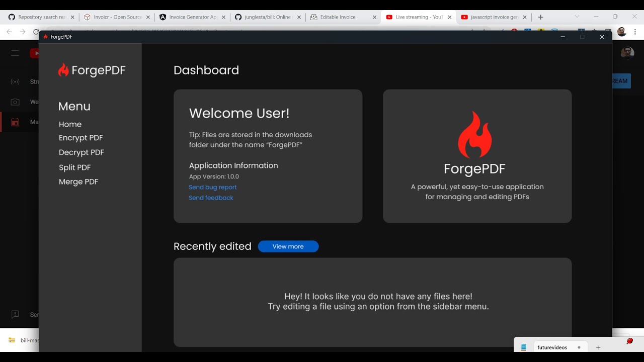Click the browser back arrow

(9, 32)
